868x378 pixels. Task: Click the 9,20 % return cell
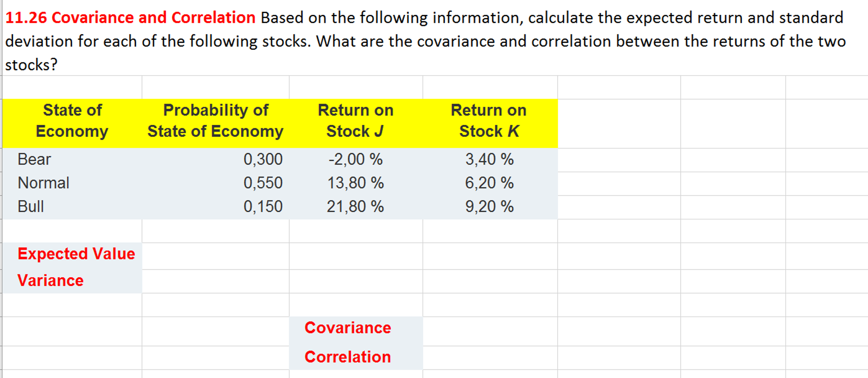[490, 207]
